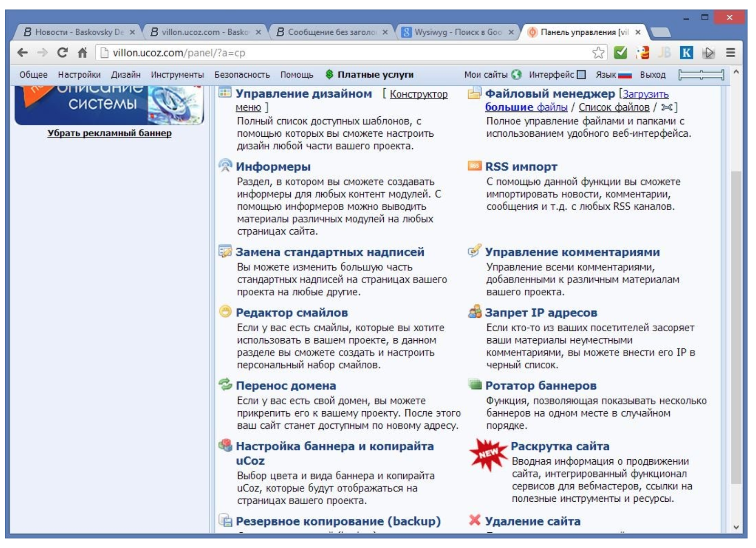Click the Перенос домена green arrows icon
Screen dimensions: 756x548
(x=225, y=384)
